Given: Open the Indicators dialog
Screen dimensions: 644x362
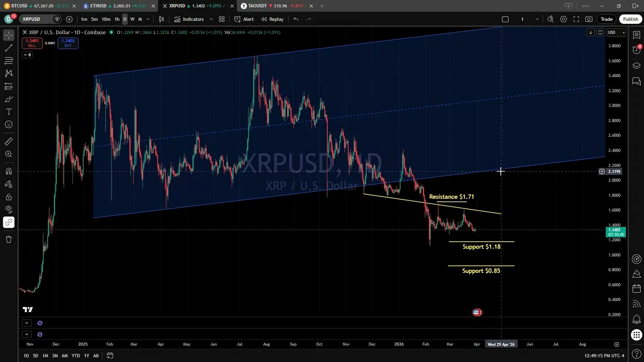Looking at the screenshot, I should pyautogui.click(x=189, y=19).
